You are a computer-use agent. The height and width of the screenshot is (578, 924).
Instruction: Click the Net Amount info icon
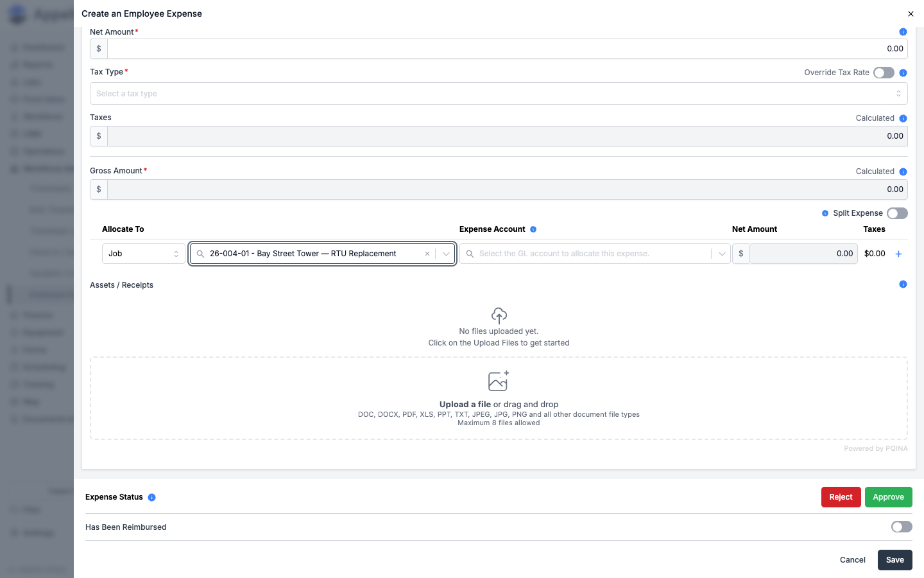(x=903, y=32)
